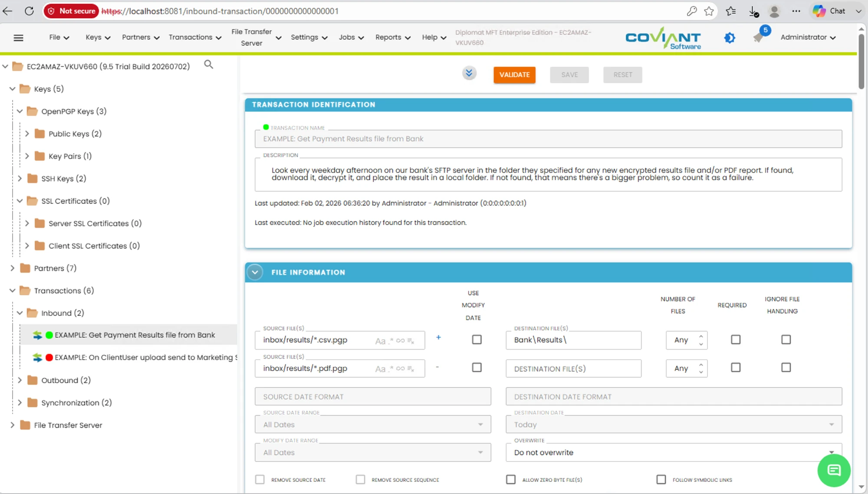Screen dimensions: 868x494
Task: Open the pinned notifications icon
Action: pos(758,38)
